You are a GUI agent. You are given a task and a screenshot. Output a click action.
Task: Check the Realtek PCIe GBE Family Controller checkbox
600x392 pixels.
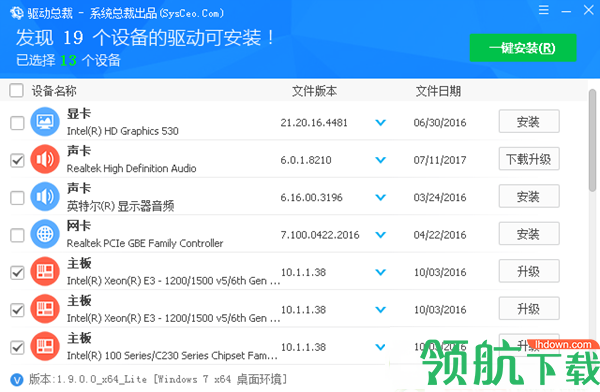pos(17,235)
